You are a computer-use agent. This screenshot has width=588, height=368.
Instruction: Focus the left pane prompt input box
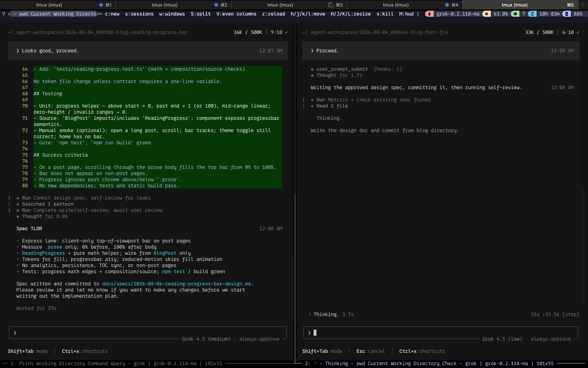click(148, 333)
